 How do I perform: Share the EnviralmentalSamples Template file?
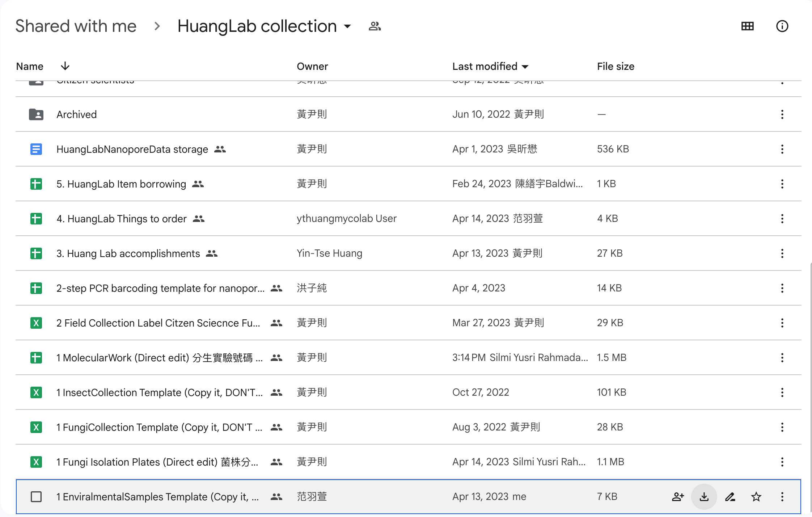click(678, 497)
